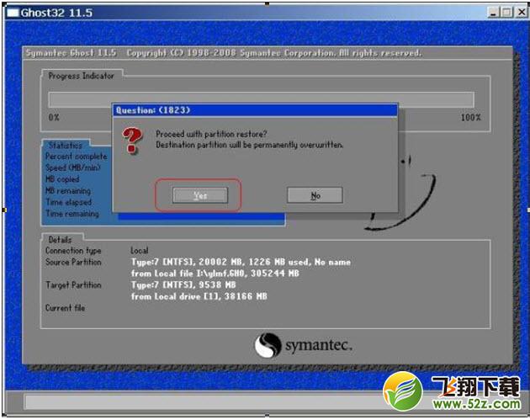
Task: Click the '100%' progress label
Action: point(470,117)
